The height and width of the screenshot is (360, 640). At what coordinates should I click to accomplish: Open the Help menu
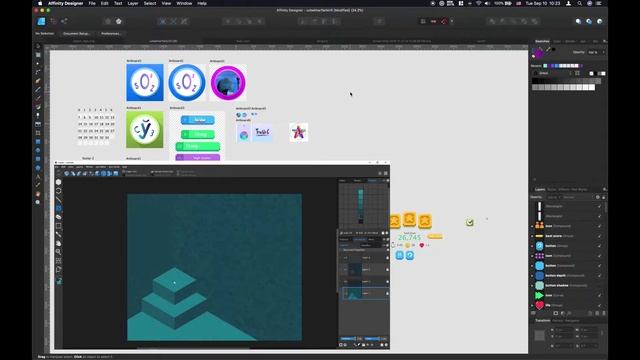tap(202, 3)
